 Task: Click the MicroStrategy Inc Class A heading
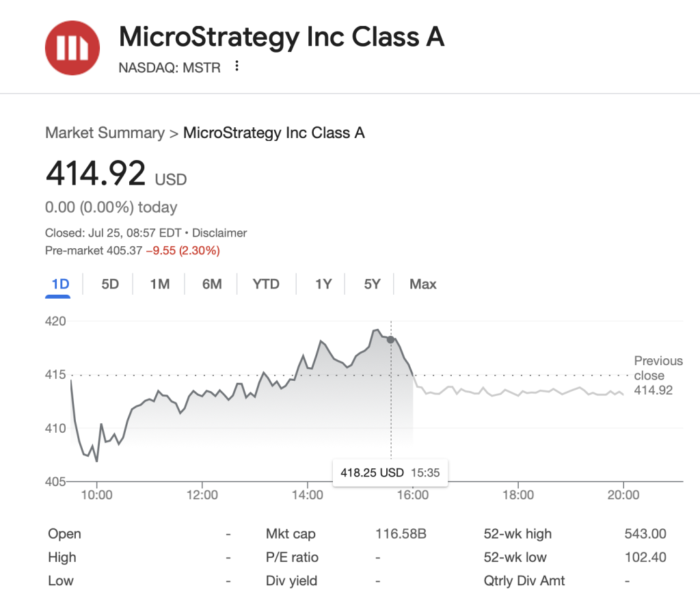click(282, 37)
